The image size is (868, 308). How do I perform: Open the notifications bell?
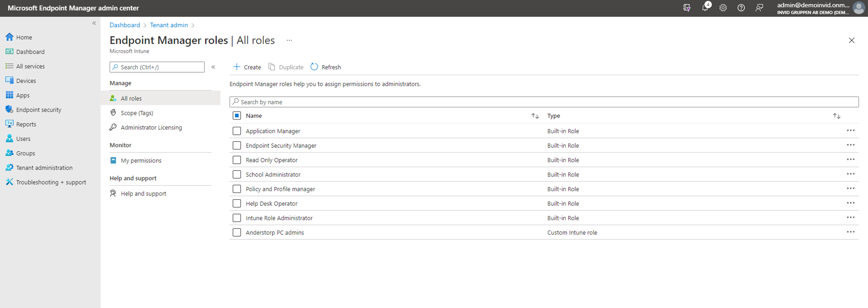pos(705,8)
